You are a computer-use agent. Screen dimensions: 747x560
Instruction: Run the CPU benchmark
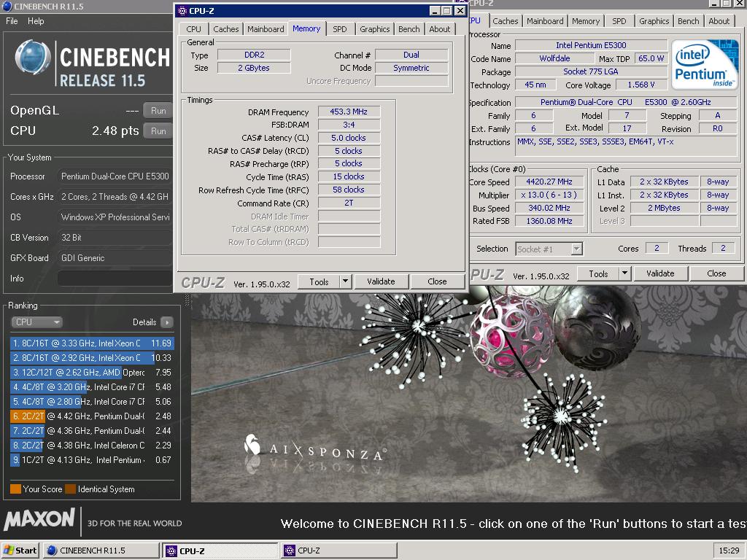coord(158,131)
